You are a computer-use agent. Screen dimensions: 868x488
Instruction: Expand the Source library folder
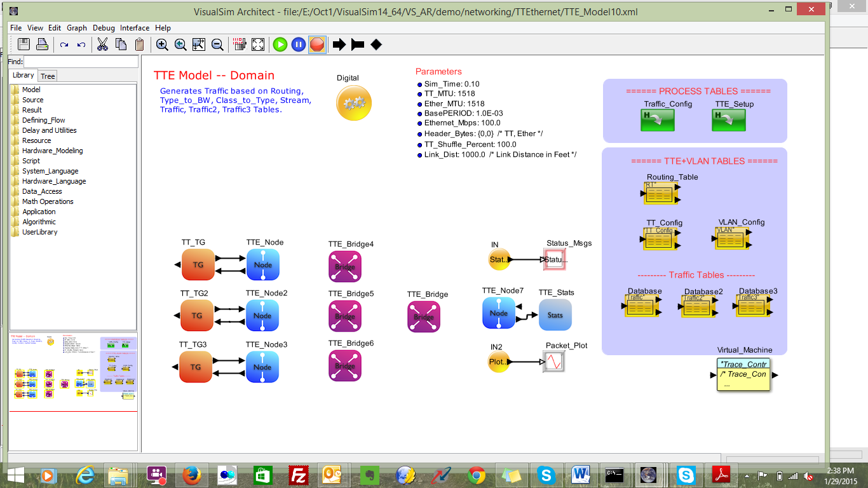(x=32, y=100)
